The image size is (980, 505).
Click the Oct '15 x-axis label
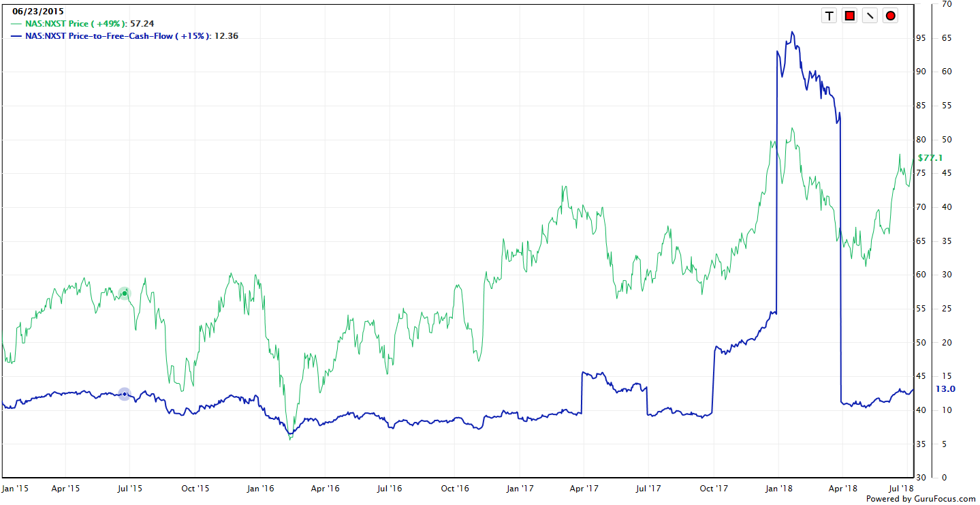pos(195,488)
